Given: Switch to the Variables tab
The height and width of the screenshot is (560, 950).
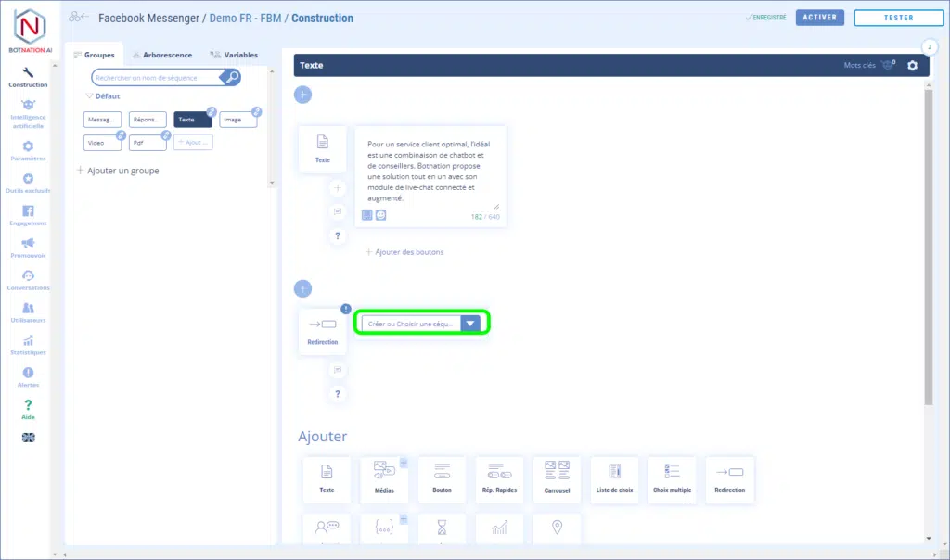Looking at the screenshot, I should (x=234, y=55).
